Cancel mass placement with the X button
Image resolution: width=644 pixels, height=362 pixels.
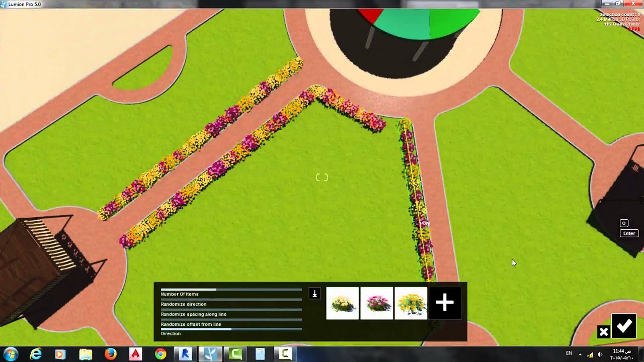point(603,332)
